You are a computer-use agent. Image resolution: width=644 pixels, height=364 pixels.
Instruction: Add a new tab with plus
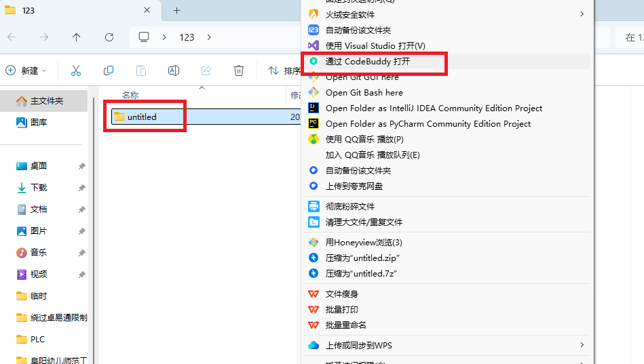176,11
